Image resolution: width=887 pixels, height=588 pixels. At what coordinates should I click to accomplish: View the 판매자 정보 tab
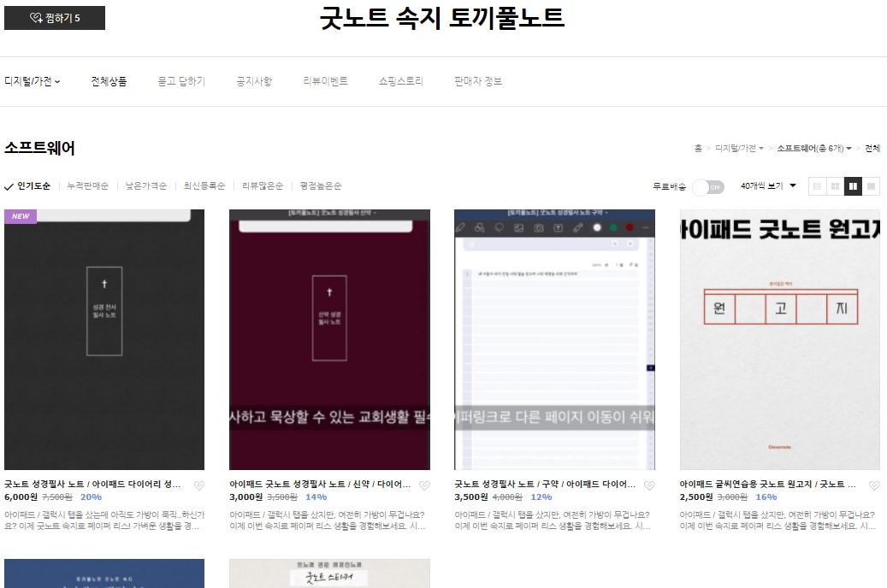pyautogui.click(x=478, y=81)
